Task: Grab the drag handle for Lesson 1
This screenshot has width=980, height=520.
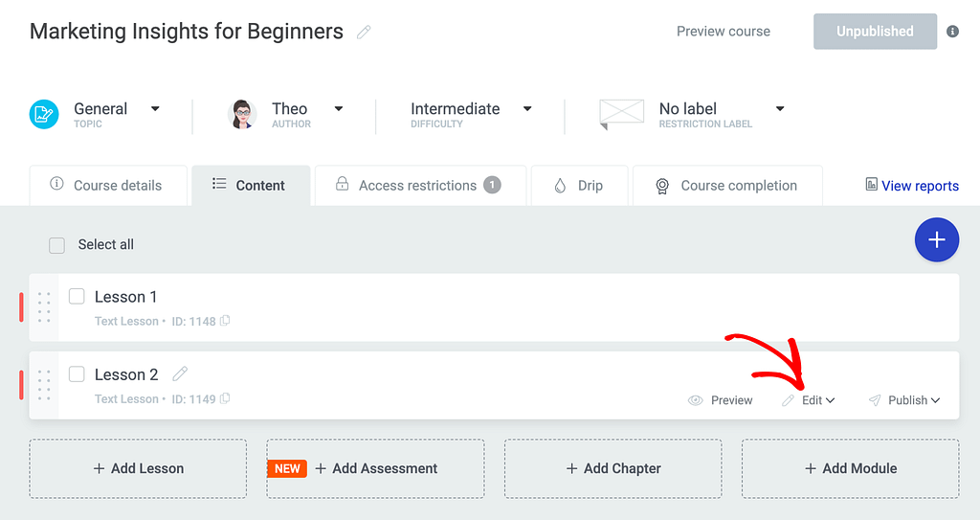Action: point(44,307)
